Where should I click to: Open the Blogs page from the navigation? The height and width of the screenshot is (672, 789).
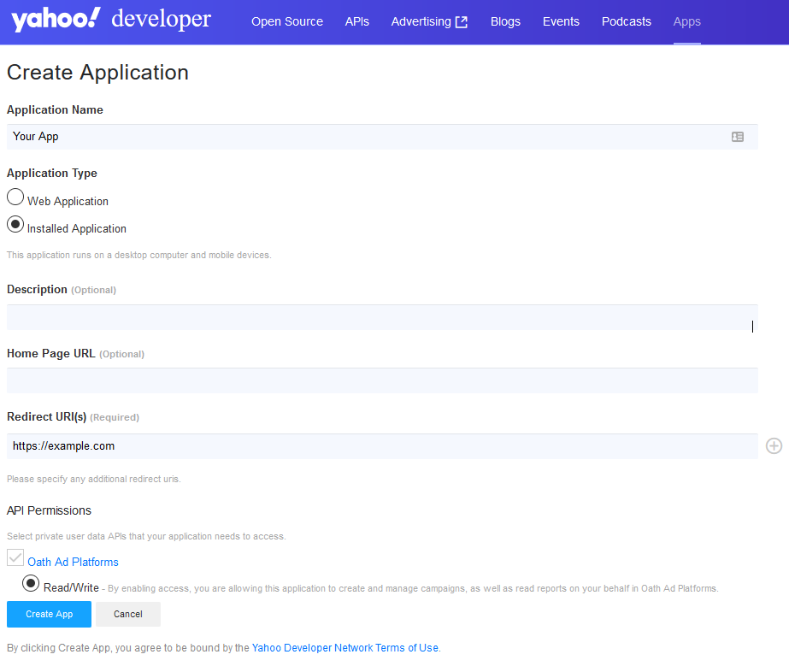pos(505,21)
